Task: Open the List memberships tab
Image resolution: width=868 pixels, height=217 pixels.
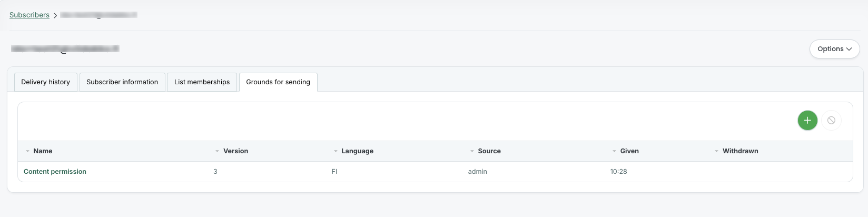Action: (202, 82)
